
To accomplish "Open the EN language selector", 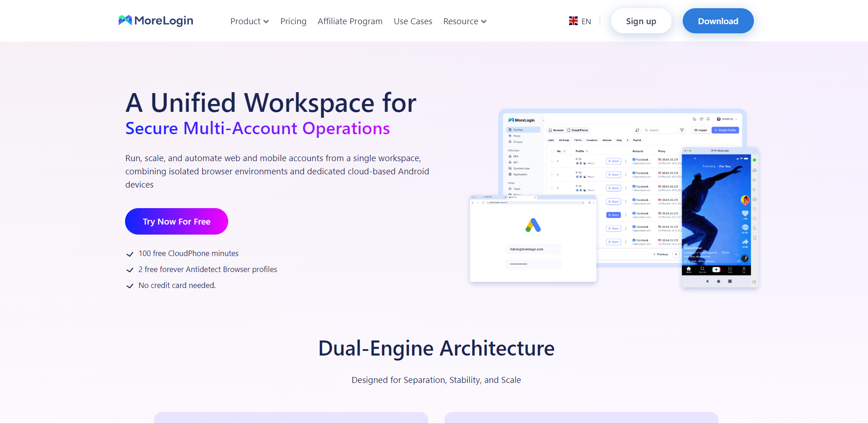I will click(586, 21).
